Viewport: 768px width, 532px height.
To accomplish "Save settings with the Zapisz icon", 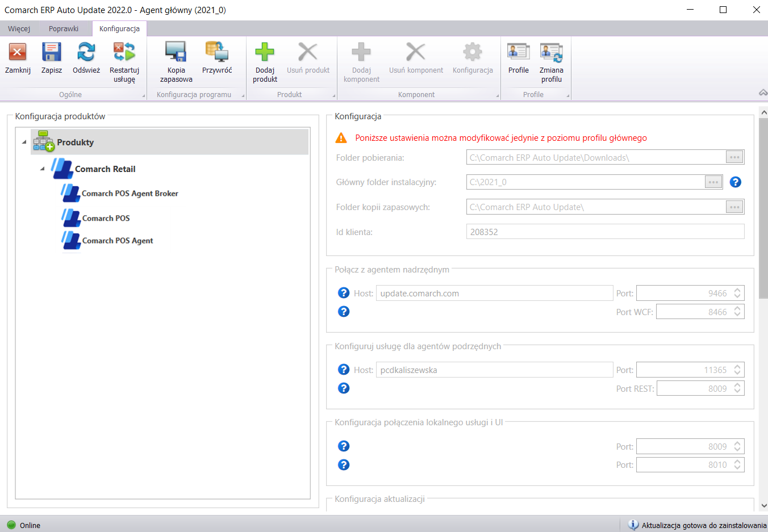I will 52,52.
